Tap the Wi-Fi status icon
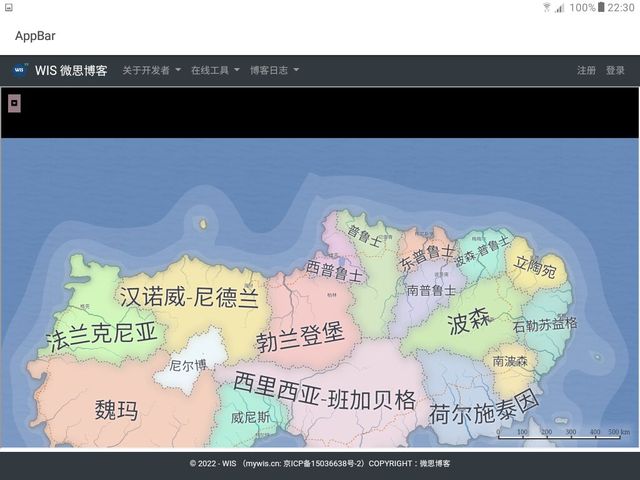 547,7
